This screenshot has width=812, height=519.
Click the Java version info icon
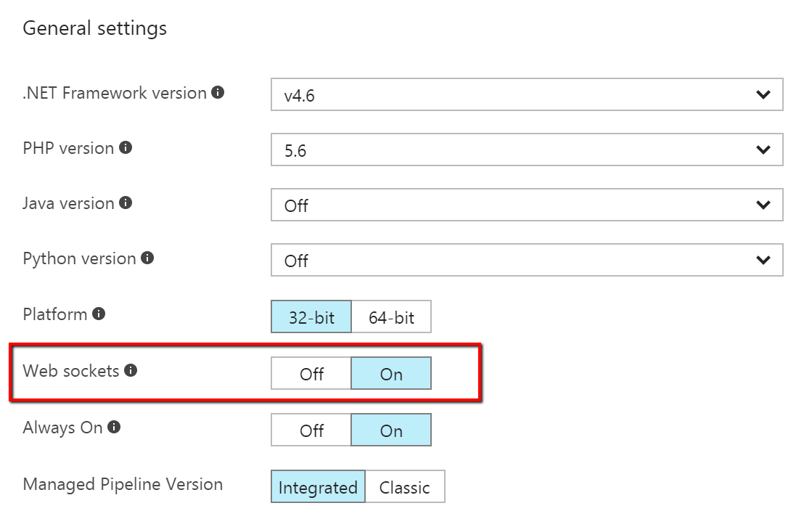(126, 203)
